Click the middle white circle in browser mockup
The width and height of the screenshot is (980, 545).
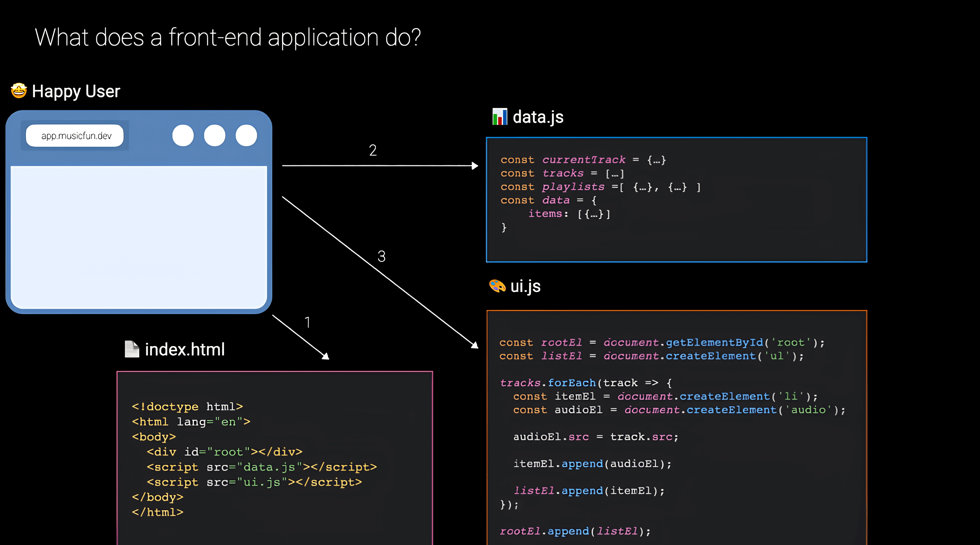pyautogui.click(x=215, y=135)
